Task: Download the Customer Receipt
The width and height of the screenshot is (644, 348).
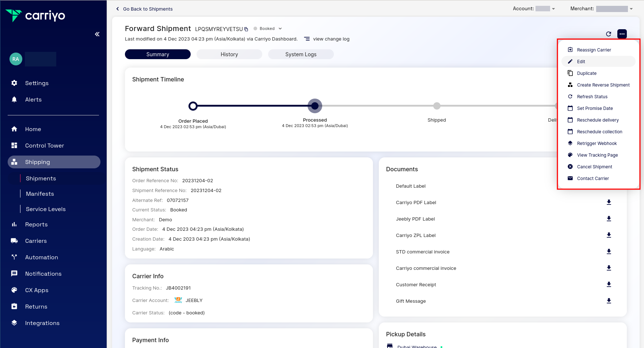Action: 609,284
